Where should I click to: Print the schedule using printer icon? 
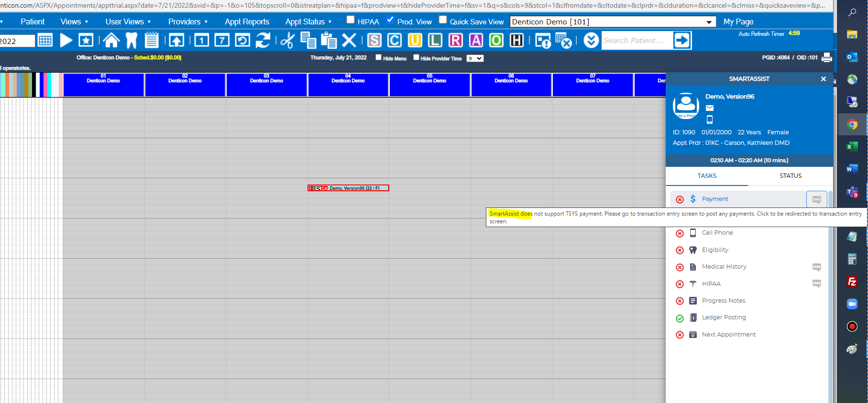coord(826,57)
